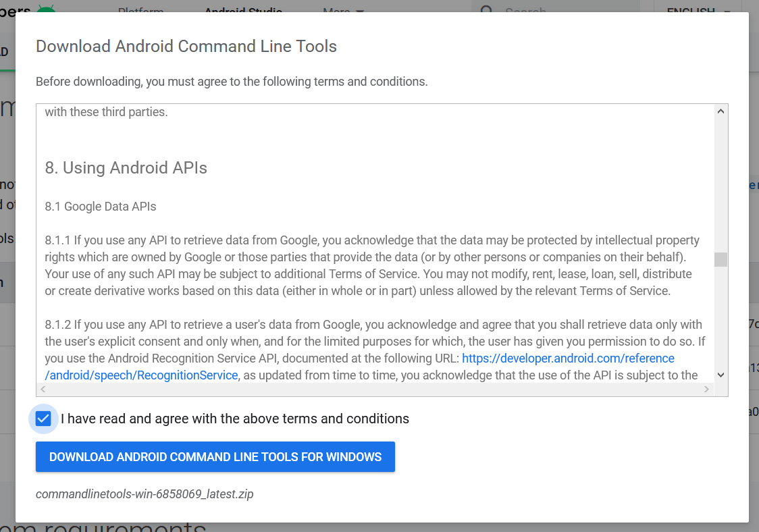Click the chevron next to More
This screenshot has width=759, height=532.
click(x=359, y=11)
